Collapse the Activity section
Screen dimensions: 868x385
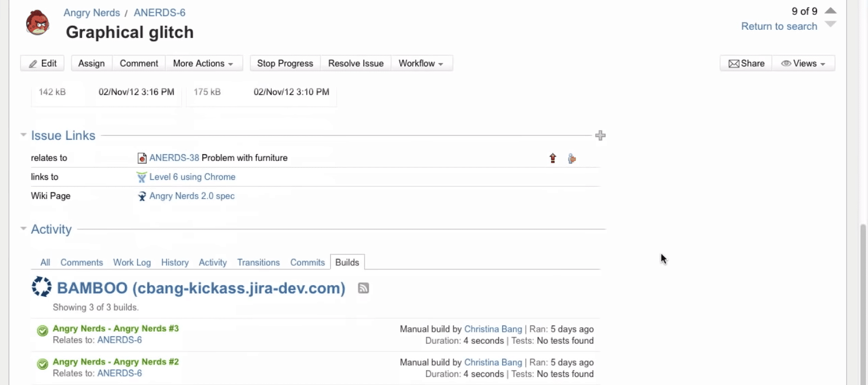pyautogui.click(x=24, y=229)
